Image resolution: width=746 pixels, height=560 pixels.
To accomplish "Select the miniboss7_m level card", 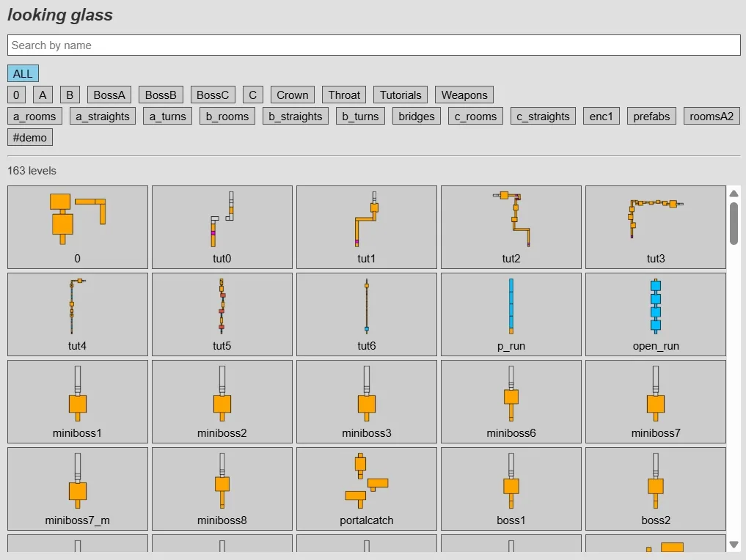I will point(78,489).
